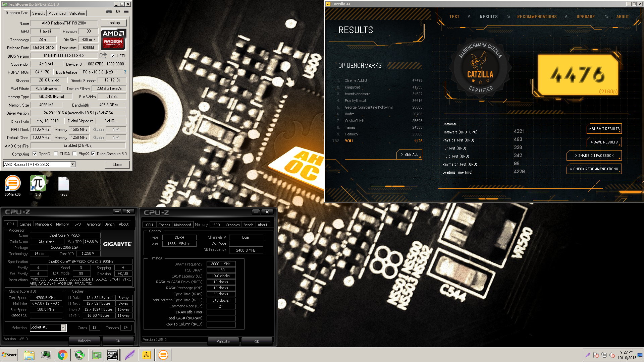Screen dimensions: 644x362
Task: Select Xtreme Addict benchmark row
Action: (x=380, y=80)
